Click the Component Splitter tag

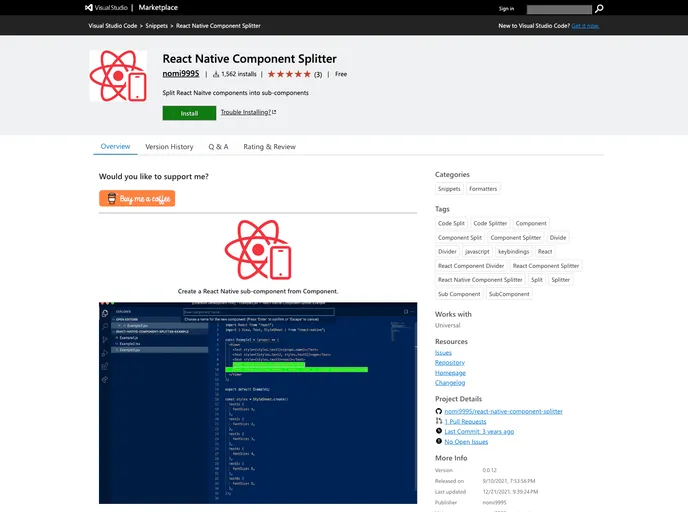(x=516, y=237)
